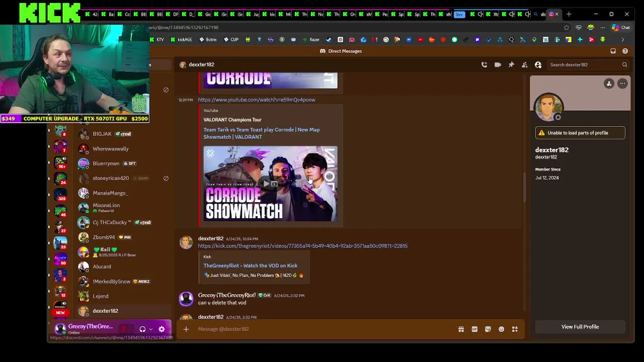Click dexxter182 avatar in profile panel
Viewport: 644px width, 362px height.
pos(549,107)
